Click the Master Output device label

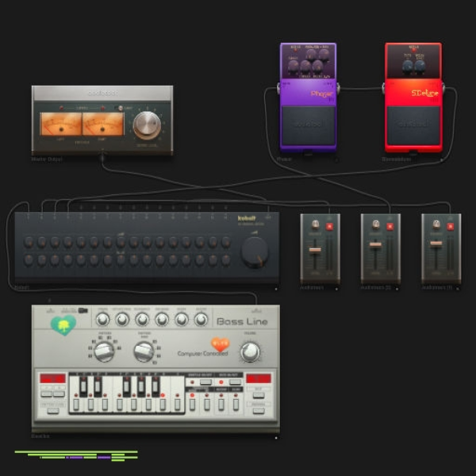[47, 159]
